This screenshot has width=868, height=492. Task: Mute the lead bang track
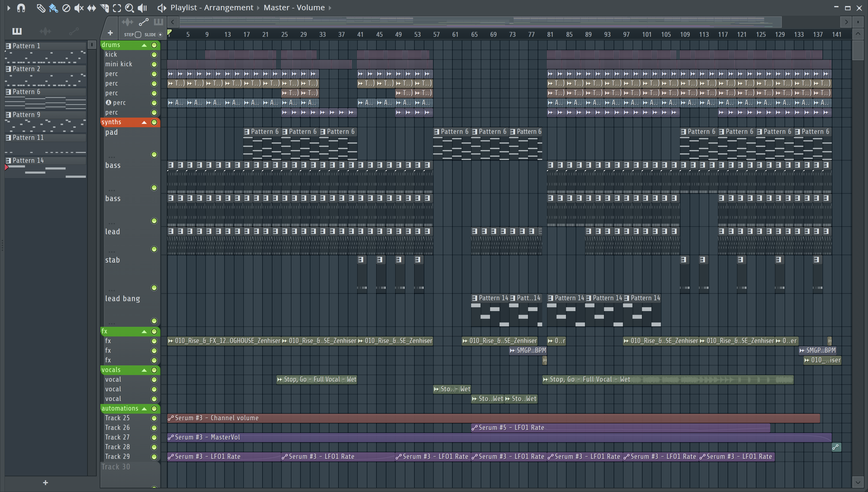154,321
